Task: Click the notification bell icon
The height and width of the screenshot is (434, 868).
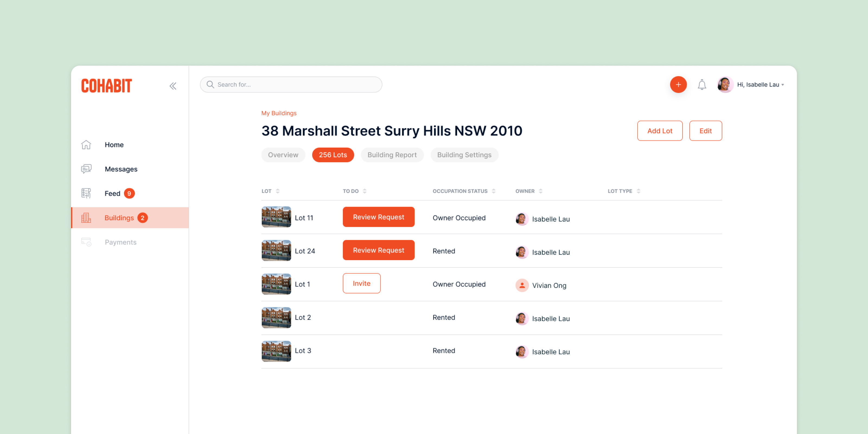Action: pos(702,85)
